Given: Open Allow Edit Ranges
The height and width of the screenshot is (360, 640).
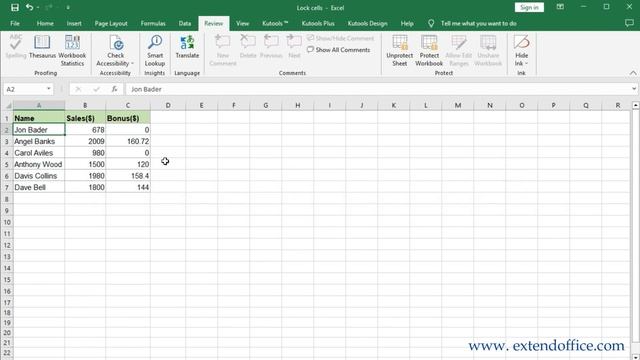Looking at the screenshot, I should pos(459,51).
